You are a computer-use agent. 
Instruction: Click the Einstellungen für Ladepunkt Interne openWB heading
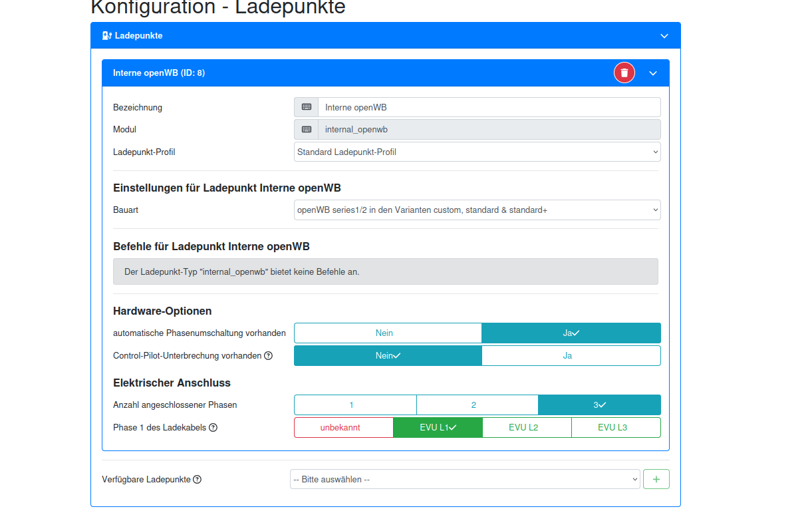click(x=227, y=188)
